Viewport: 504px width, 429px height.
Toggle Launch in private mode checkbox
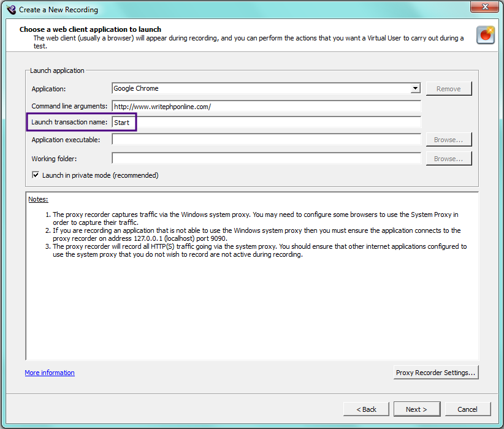click(x=36, y=175)
